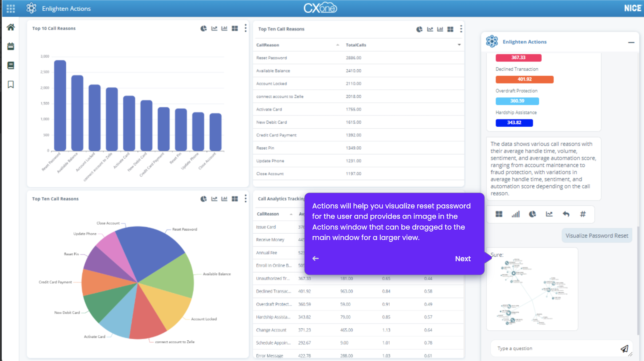Open options menu on pie chart widget

245,199
